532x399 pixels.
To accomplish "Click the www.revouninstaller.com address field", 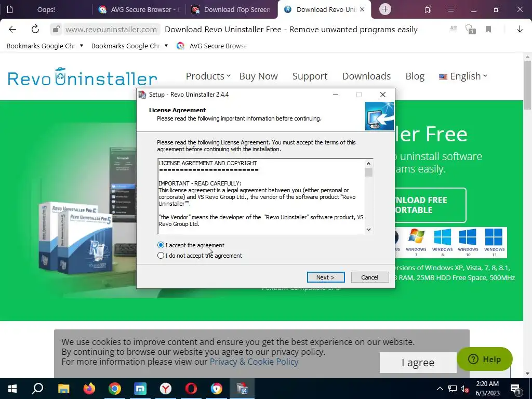I will pos(111,30).
